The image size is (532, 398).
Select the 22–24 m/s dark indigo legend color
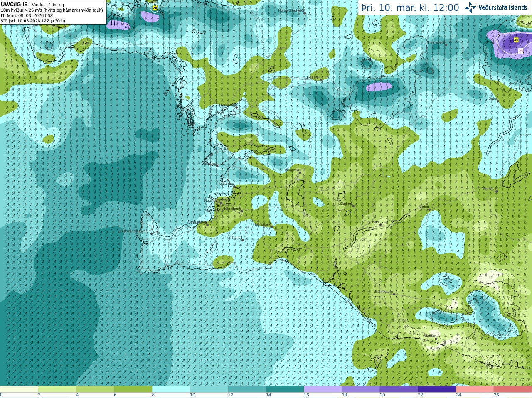[x=437, y=389]
